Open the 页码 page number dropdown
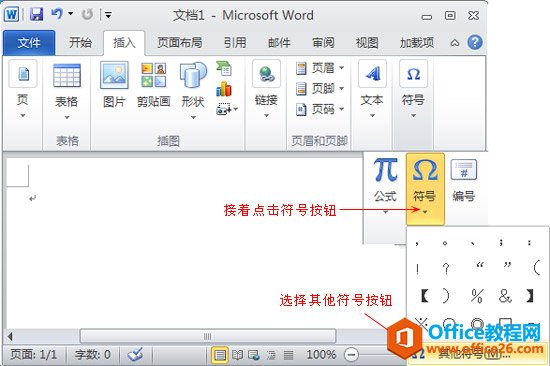The image size is (550, 366). 320,109
